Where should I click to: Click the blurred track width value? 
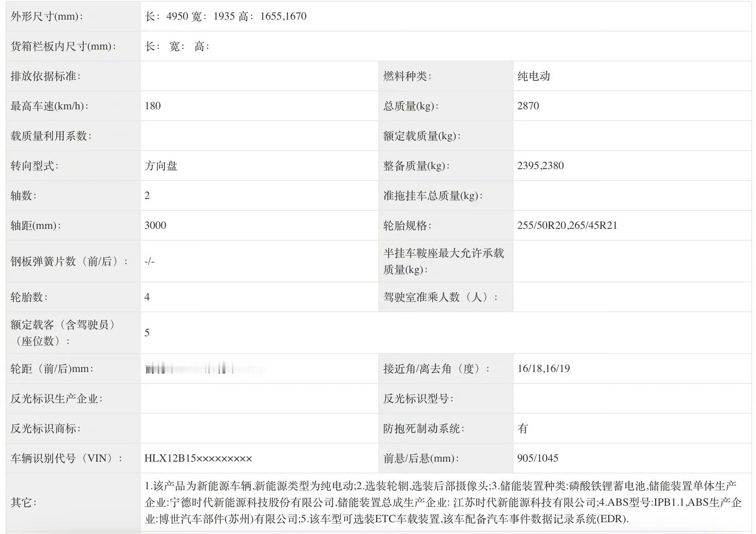[206, 369]
